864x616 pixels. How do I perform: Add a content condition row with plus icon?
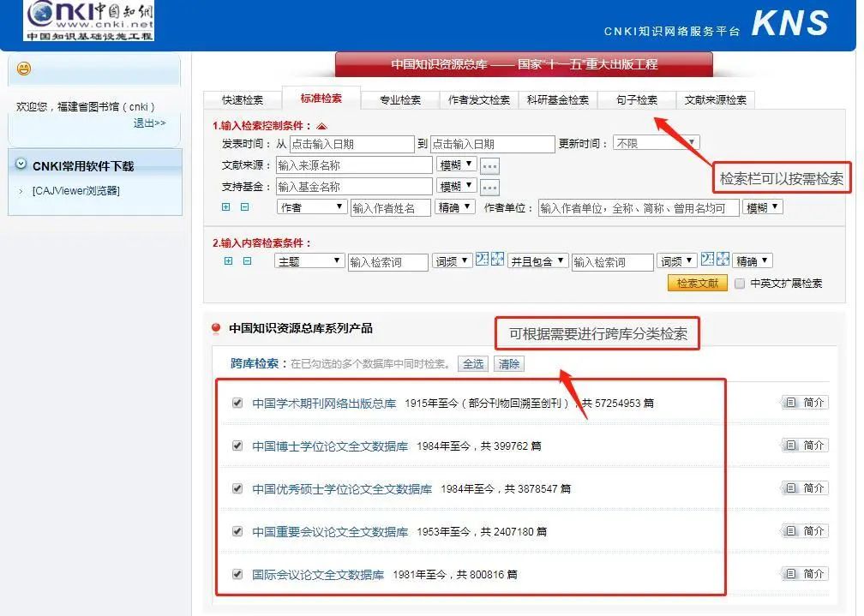coord(228,261)
